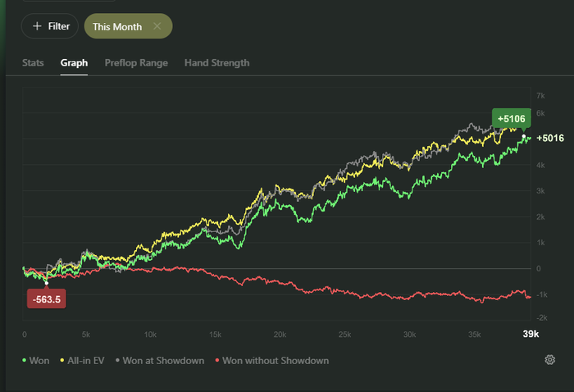Open the This Month date filter
The width and height of the screenshot is (574, 392).
click(117, 26)
